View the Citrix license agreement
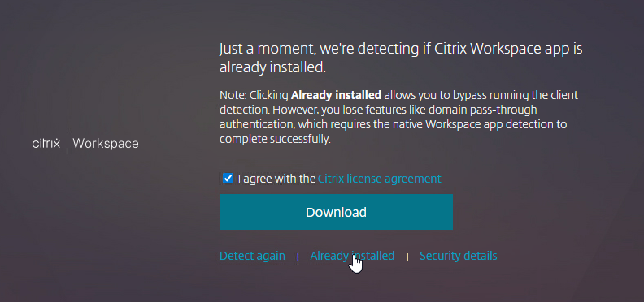Image resolution: width=644 pixels, height=302 pixels. pos(380,179)
